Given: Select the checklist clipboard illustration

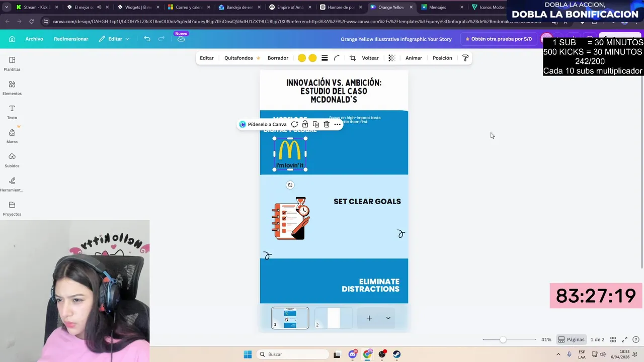Looking at the screenshot, I should point(291,218).
